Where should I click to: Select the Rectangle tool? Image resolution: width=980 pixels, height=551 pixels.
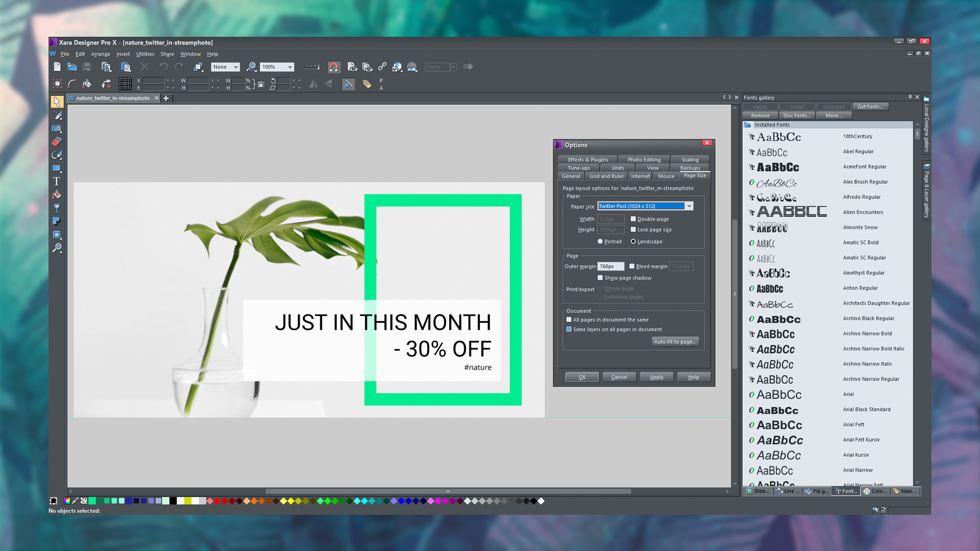coord(57,169)
